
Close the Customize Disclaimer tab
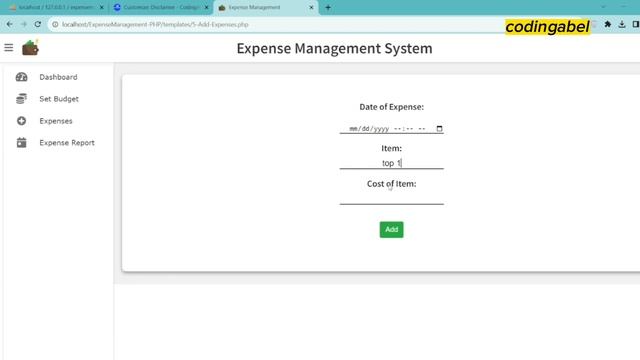click(x=206, y=7)
